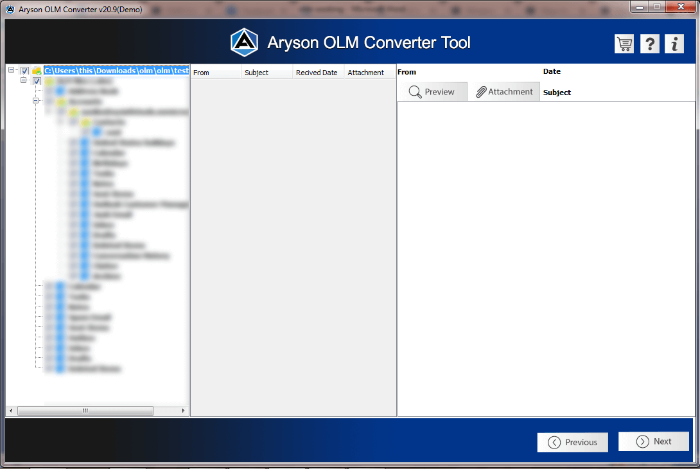Select the C:\Users\this\Downloads\olm path row
700x469 pixels.
pyautogui.click(x=116, y=71)
